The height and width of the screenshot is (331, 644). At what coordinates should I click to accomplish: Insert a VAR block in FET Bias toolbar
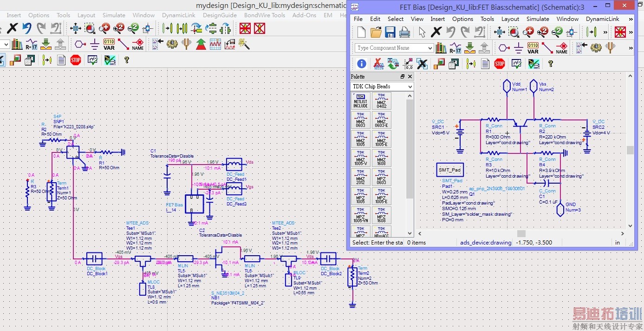click(x=533, y=48)
